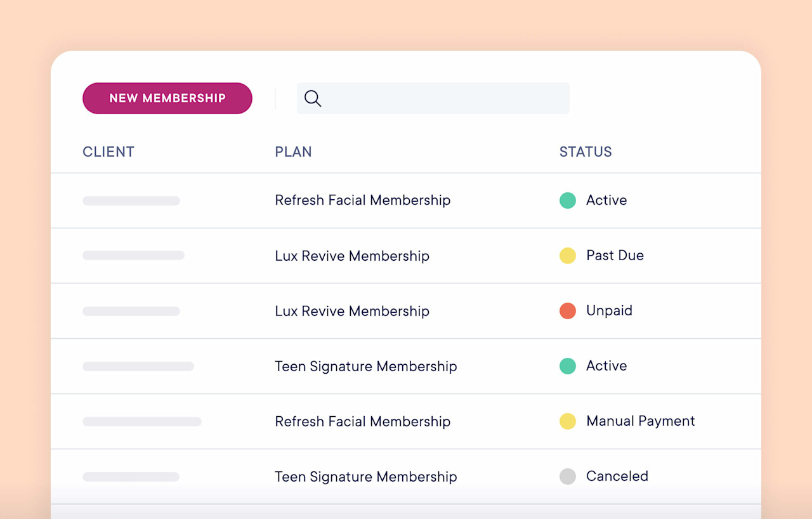Image resolution: width=812 pixels, height=519 pixels.
Task: Click the red Unpaid status indicator dot
Action: tap(568, 310)
